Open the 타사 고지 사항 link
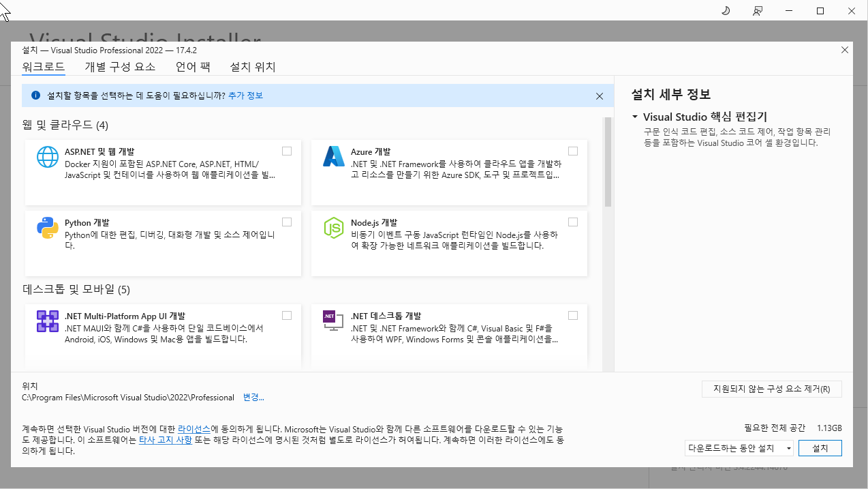This screenshot has height=489, width=868. coord(165,441)
